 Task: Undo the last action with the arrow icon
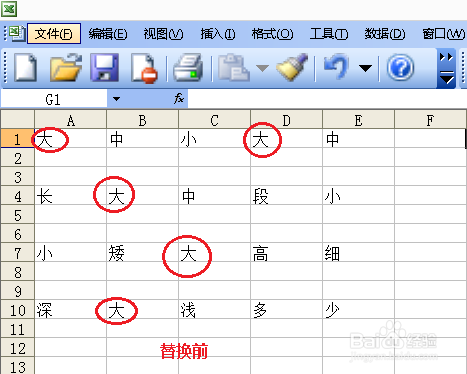coord(337,68)
